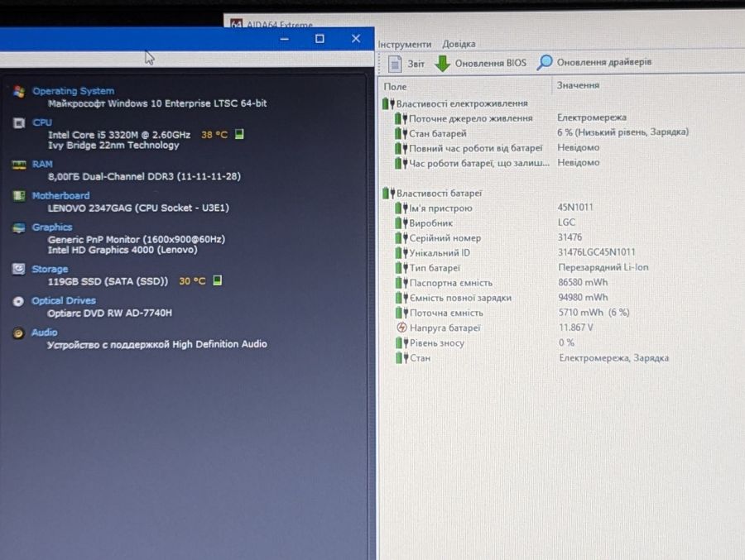Image resolution: width=745 pixels, height=560 pixels.
Task: Click battery icon beside Виробник
Action: point(401,223)
